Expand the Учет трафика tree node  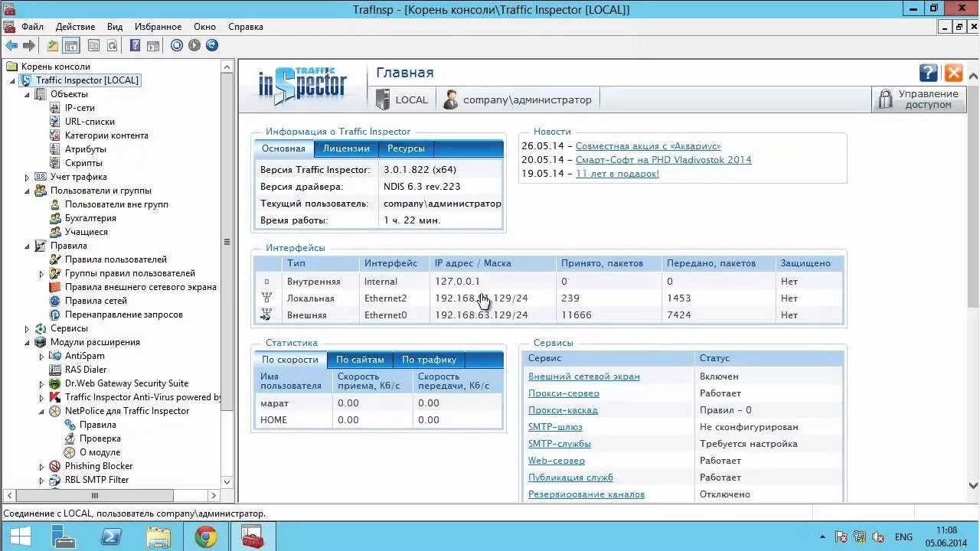27,177
